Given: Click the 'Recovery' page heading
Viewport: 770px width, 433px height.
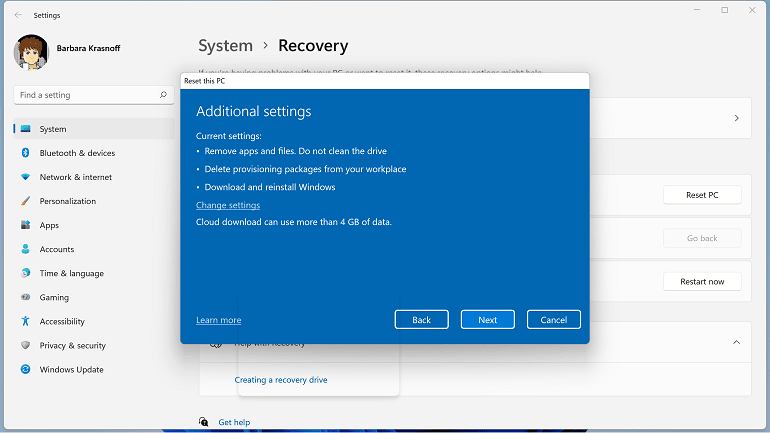Looking at the screenshot, I should pos(313,46).
